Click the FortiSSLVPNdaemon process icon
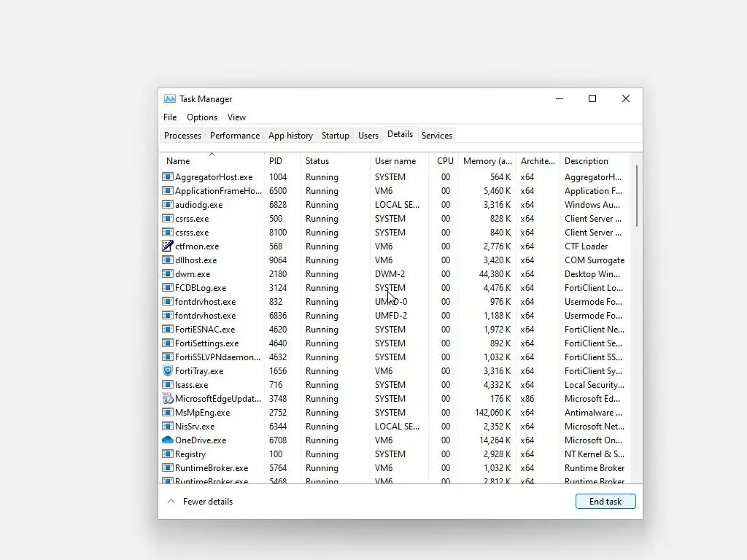This screenshot has height=560, width=747. pyautogui.click(x=168, y=356)
